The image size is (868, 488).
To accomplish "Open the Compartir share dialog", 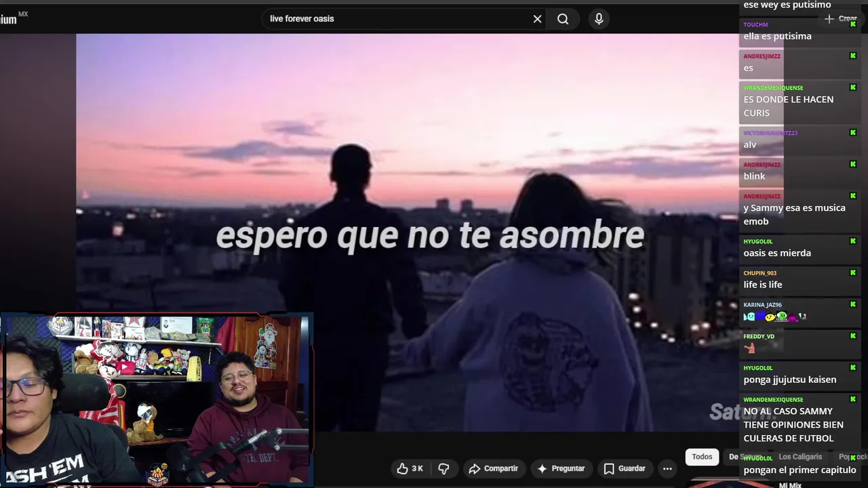I will (494, 468).
